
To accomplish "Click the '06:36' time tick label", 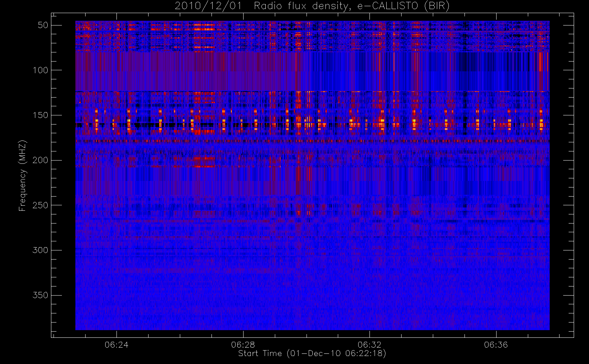I will (496, 345).
